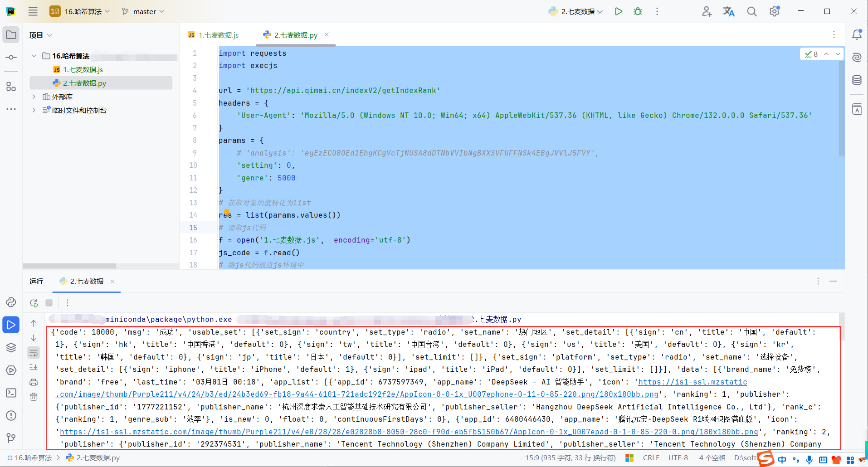The height and width of the screenshot is (467, 868).
Task: Select the 2.七麦数据.py editor tab
Action: pos(290,35)
